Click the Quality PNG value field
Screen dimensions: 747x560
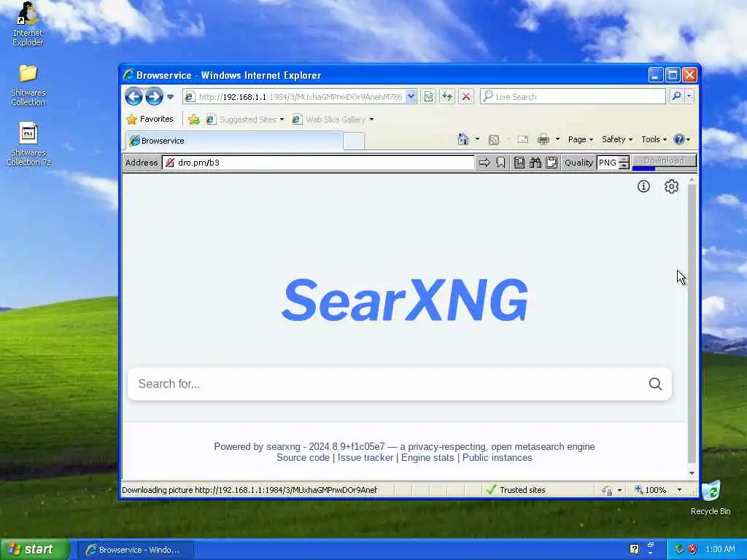[x=608, y=163]
